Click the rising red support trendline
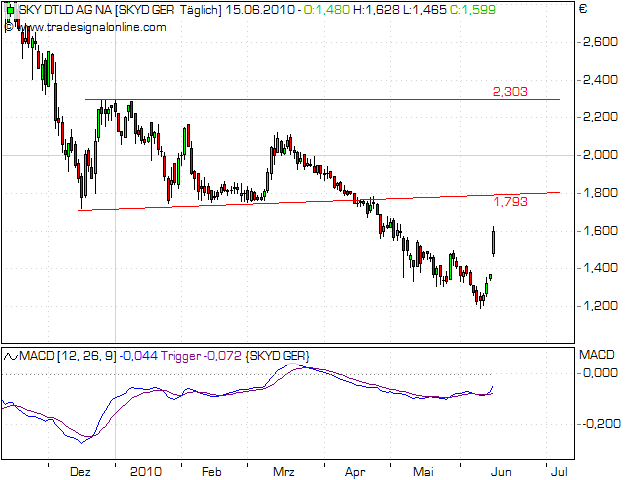This screenshot has height=480, width=640. (x=319, y=201)
